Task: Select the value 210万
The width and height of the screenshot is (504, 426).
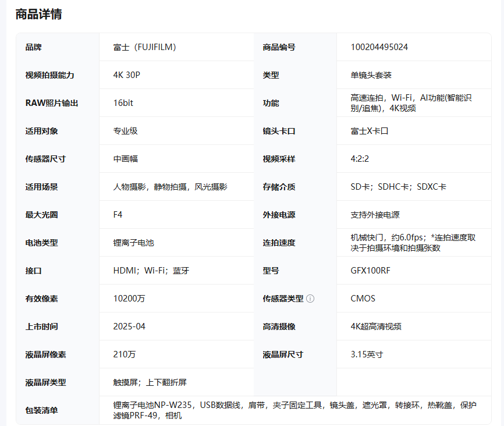Action: coord(125,355)
